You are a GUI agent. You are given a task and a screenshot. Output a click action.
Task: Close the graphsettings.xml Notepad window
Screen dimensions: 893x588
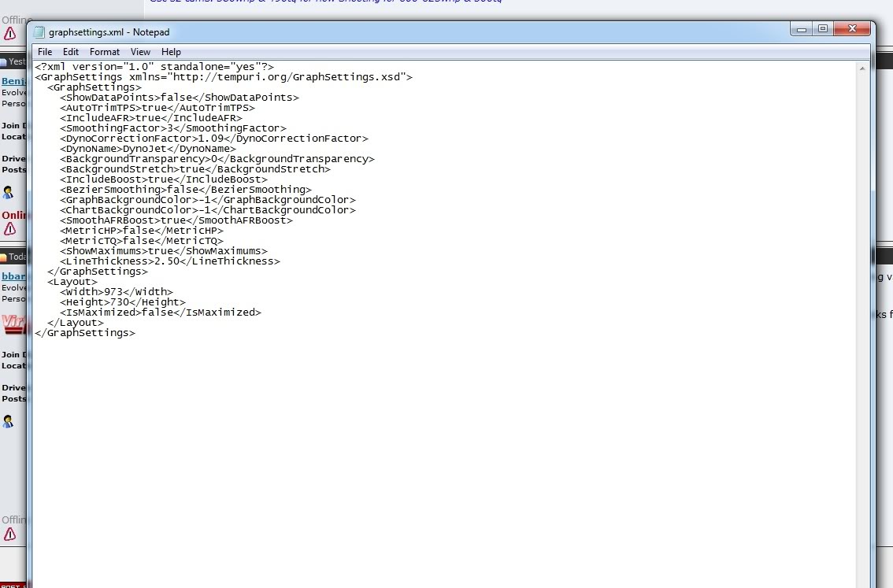(x=852, y=29)
